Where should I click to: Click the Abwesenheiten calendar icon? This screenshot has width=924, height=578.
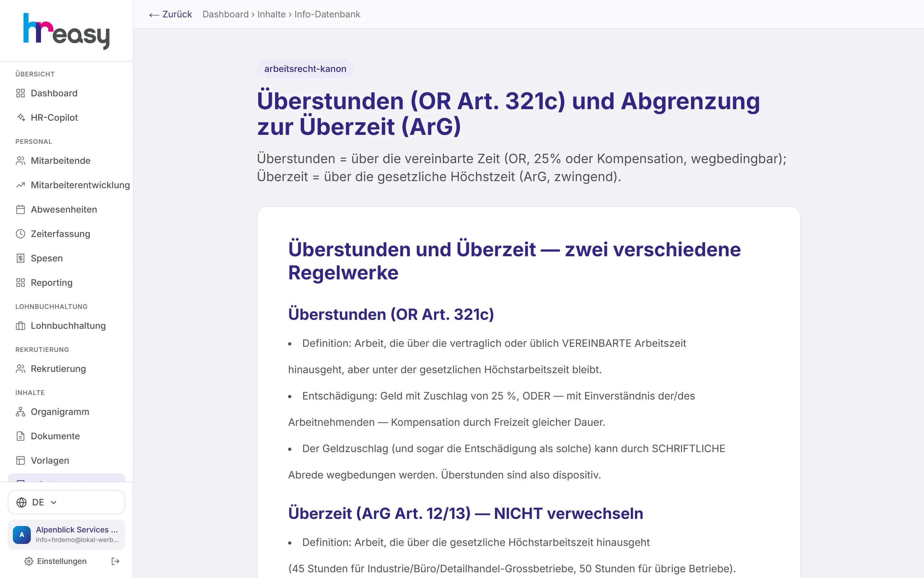(x=21, y=209)
